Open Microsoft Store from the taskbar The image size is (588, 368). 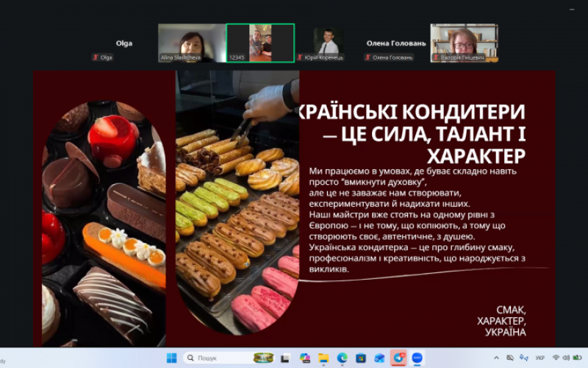361,358
